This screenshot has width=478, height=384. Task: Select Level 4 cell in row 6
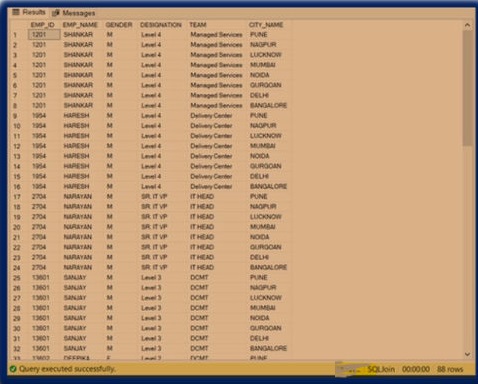tap(151, 85)
